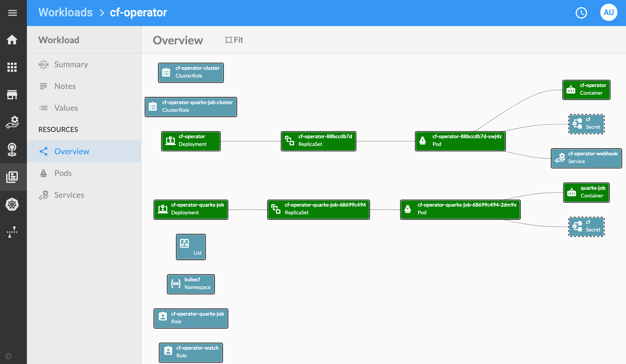The height and width of the screenshot is (364, 626).
Task: Open the Notes menu item
Action: [x=65, y=86]
